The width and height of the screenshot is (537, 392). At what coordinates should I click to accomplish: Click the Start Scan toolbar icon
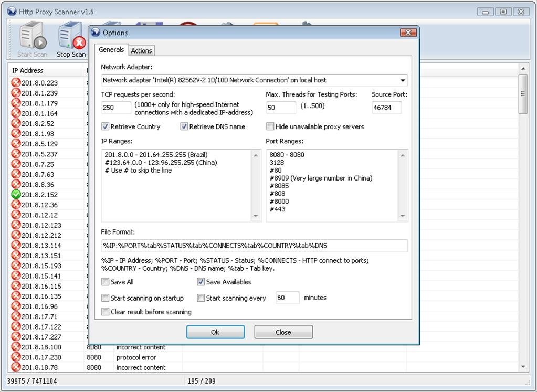(32, 35)
